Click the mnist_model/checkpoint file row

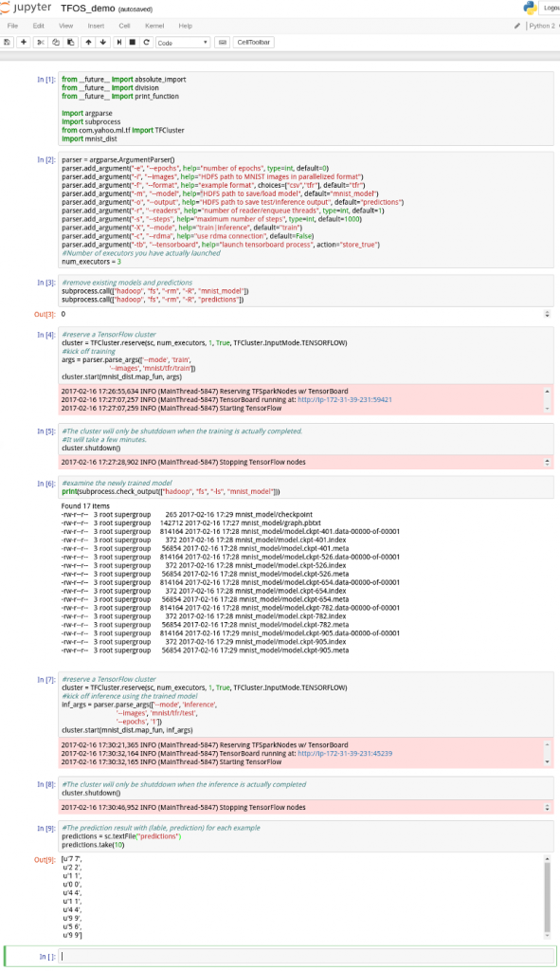tap(187, 515)
